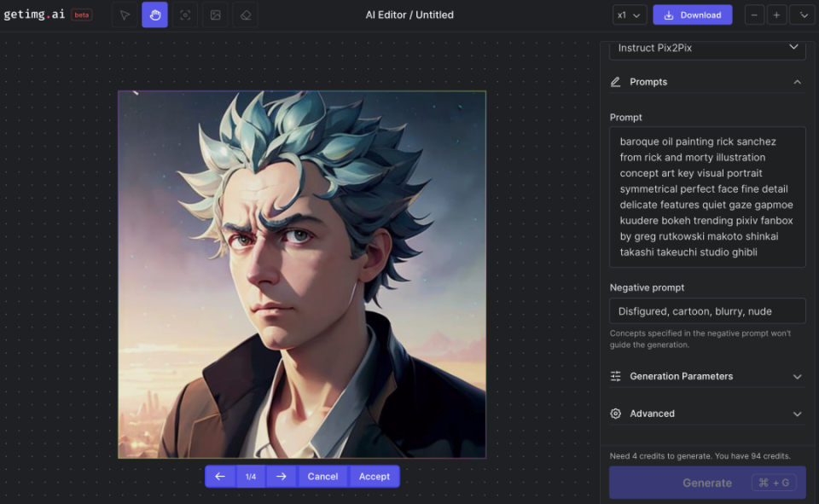This screenshot has width=819, height=504.
Task: Accept the generated image
Action: click(375, 477)
